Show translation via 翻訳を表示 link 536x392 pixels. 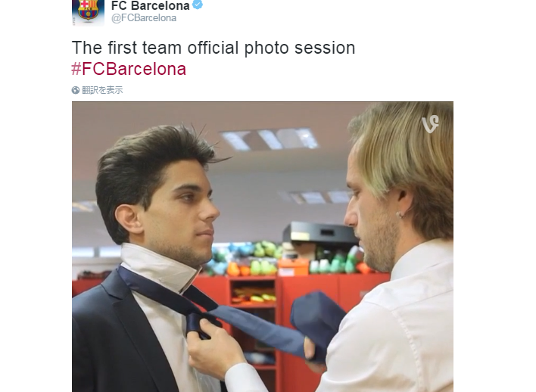pyautogui.click(x=102, y=90)
